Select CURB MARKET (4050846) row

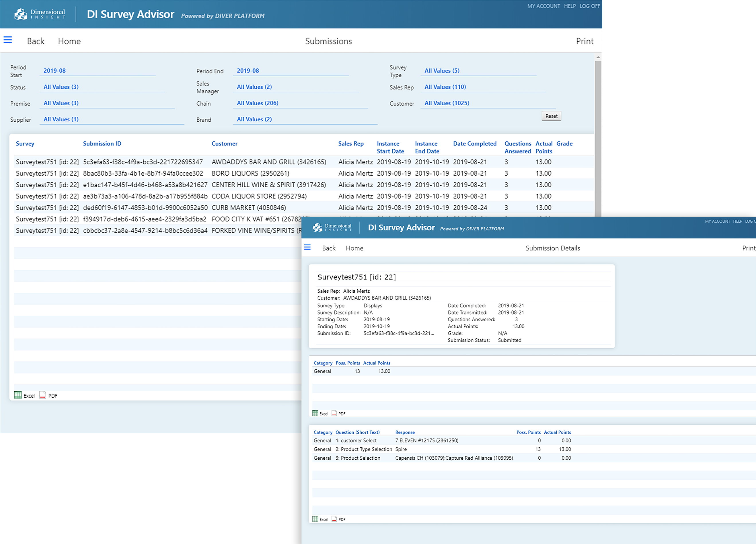(304, 207)
